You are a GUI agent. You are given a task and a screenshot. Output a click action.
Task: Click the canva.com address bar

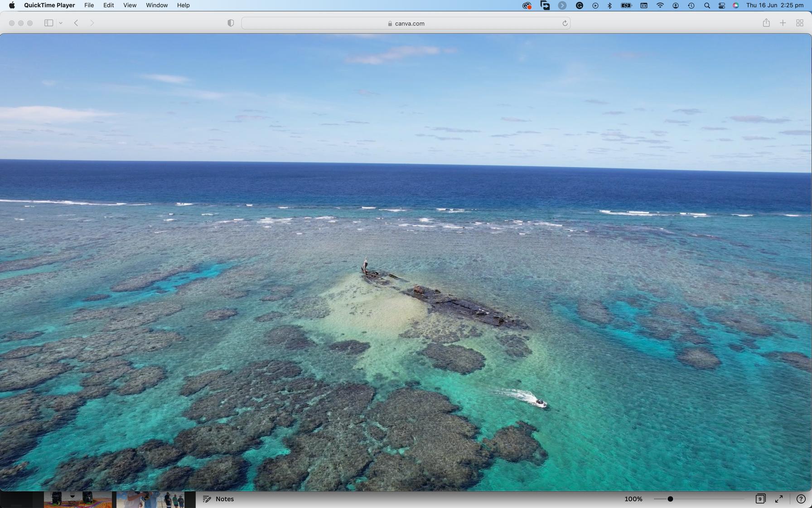[406, 23]
